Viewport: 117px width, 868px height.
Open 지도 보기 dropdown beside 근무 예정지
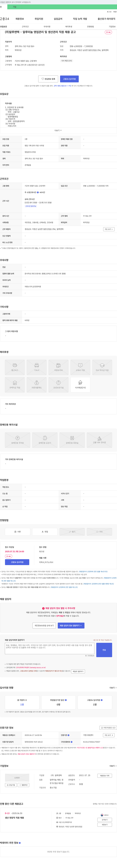(109, 229)
